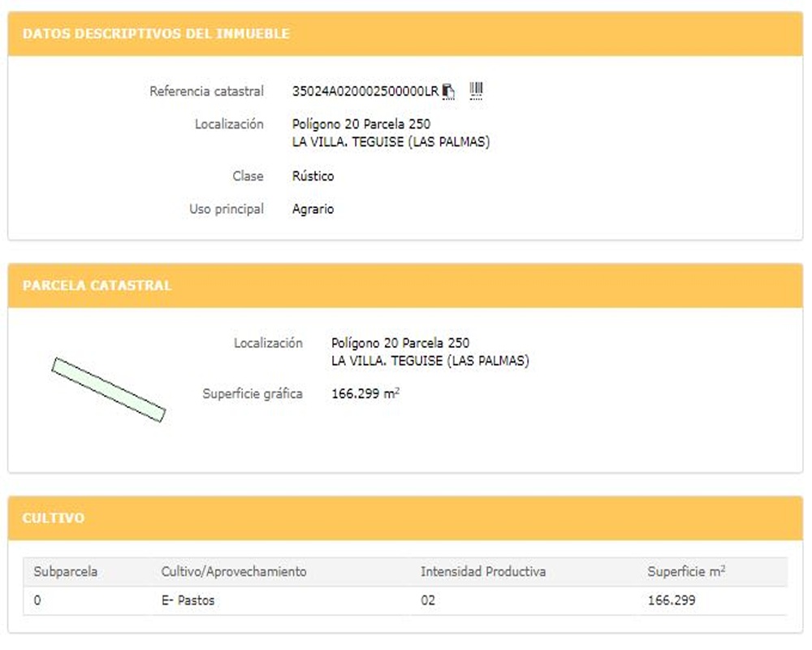Viewport: 812px width, 650px height.
Task: Click 'LA VILLA. TEGUISE (LAS PALMAS)' in the parcel section
Action: [x=430, y=361]
